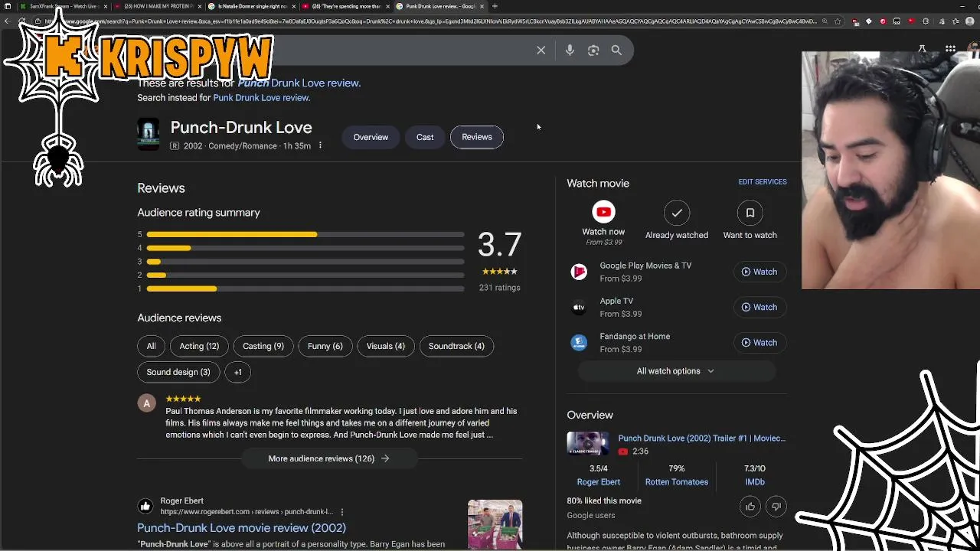980x551 pixels.
Task: Click the 5-star rating bar
Action: (x=305, y=234)
